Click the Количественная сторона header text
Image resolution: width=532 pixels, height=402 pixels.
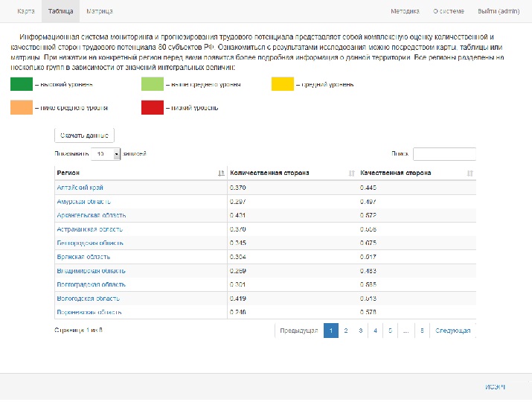[x=270, y=173]
